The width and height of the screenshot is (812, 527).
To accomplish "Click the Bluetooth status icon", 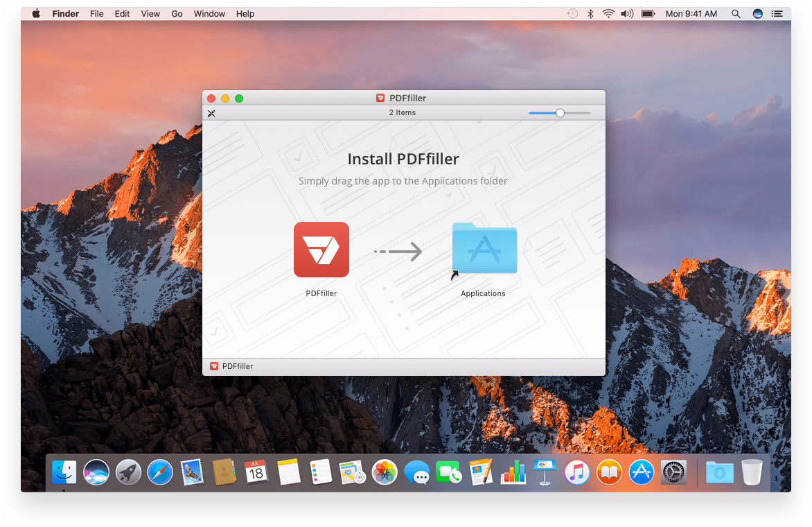I will [x=590, y=14].
